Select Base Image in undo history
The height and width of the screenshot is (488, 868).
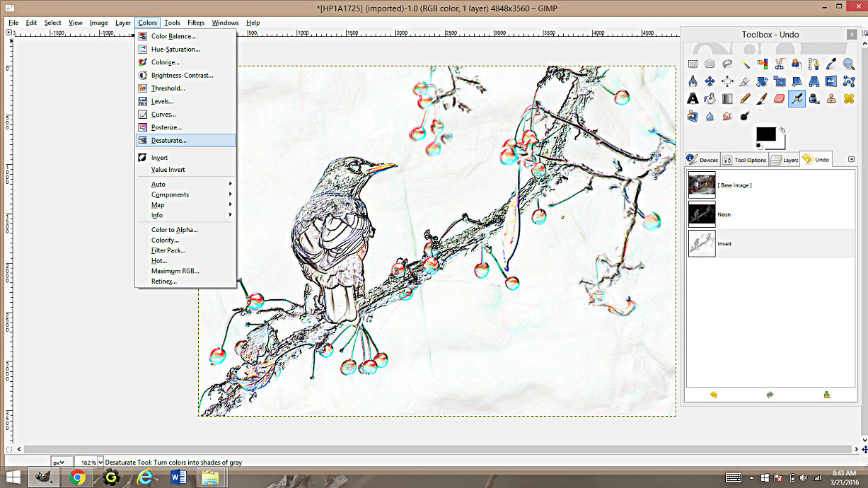[771, 185]
